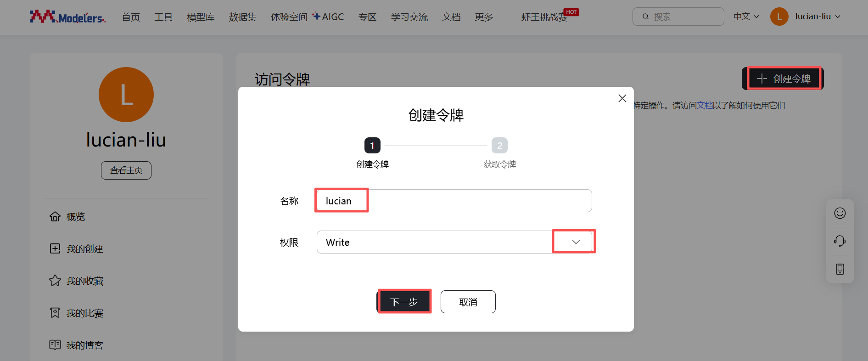Screen dimensions: 868x361
Task: Open 我的创建 in the sidebar
Action: point(76,249)
